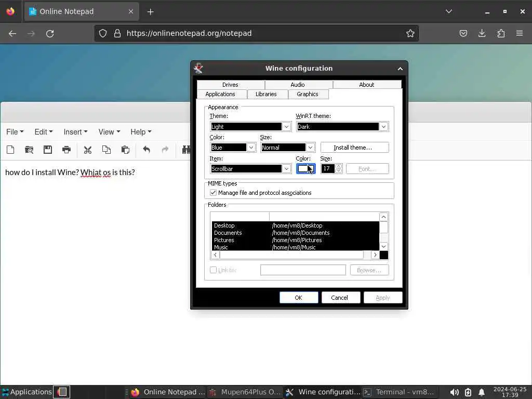This screenshot has width=532, height=399.
Task: Click the OK button in Wine configuration
Action: coord(299,298)
